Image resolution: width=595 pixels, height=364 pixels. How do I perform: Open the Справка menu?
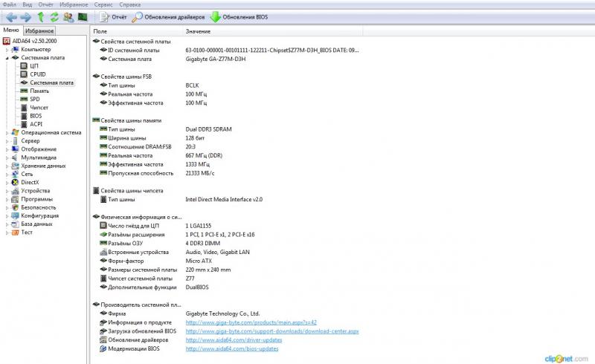[129, 4]
